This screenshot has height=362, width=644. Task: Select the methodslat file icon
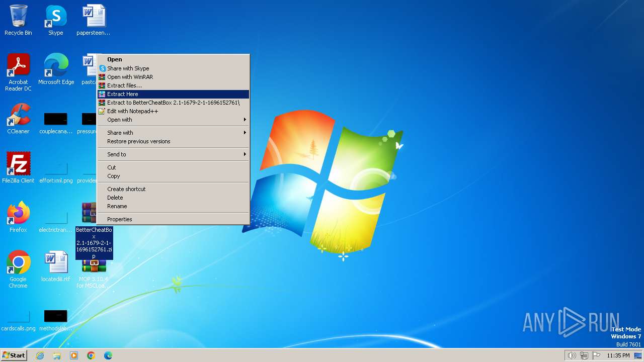[56, 321]
